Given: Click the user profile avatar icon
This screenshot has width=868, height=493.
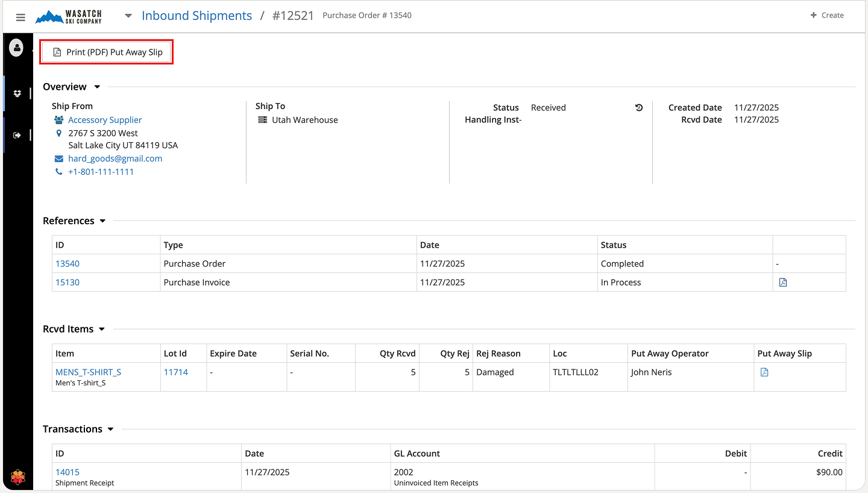Looking at the screenshot, I should click(x=16, y=48).
